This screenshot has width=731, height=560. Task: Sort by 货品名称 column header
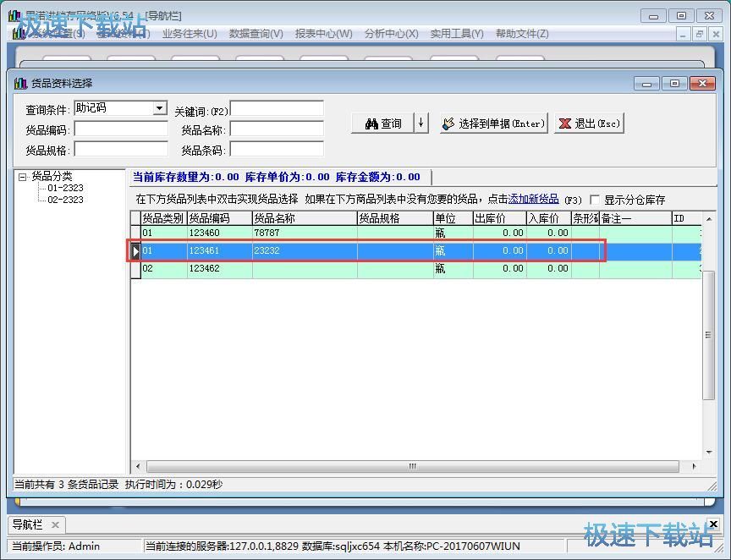[305, 218]
